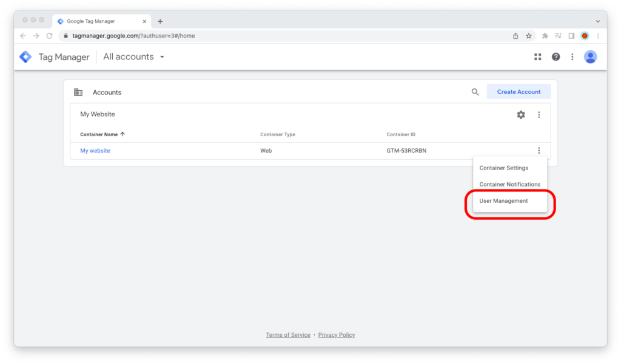Close the Google Tag Manager tab
The image size is (621, 364).
(144, 21)
